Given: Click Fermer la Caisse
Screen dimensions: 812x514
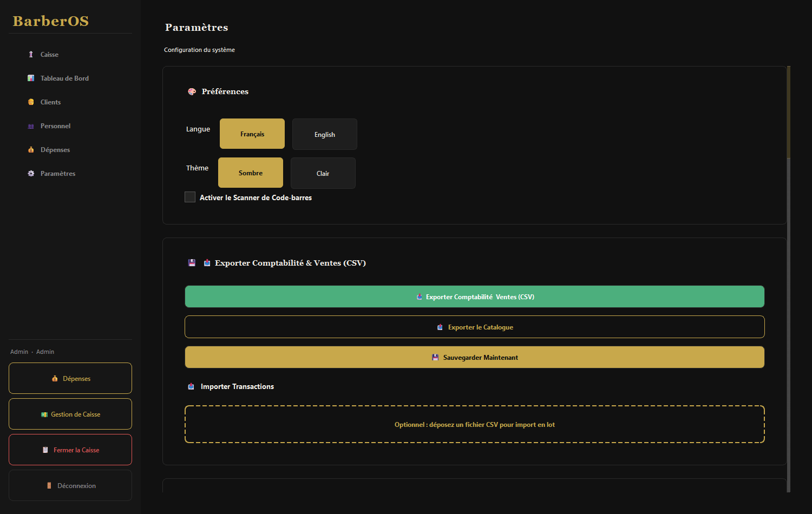Looking at the screenshot, I should 70,450.
